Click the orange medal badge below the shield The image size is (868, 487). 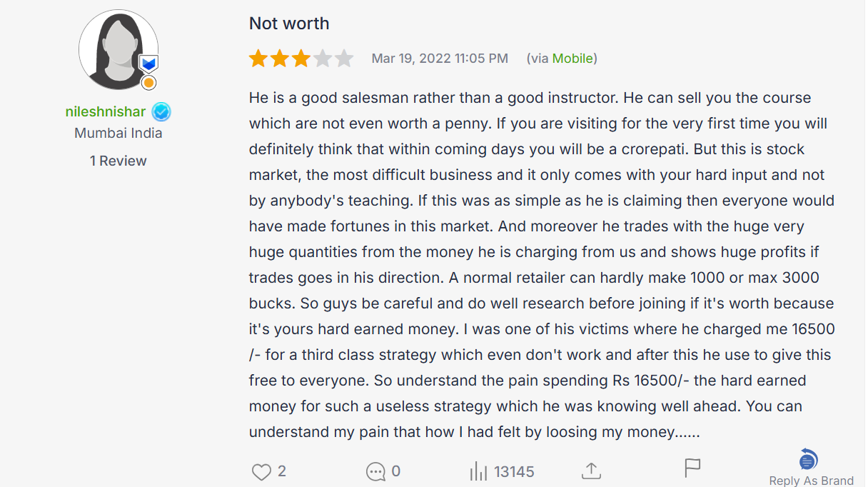point(148,82)
